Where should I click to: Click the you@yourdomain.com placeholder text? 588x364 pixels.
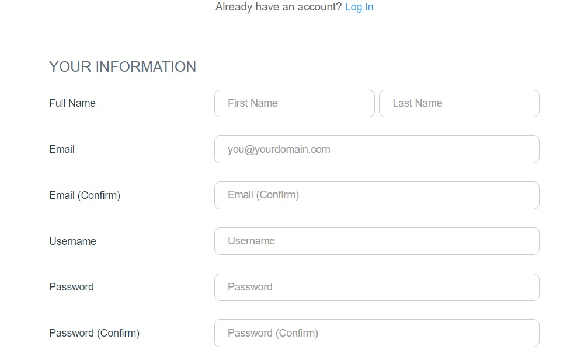(x=279, y=149)
